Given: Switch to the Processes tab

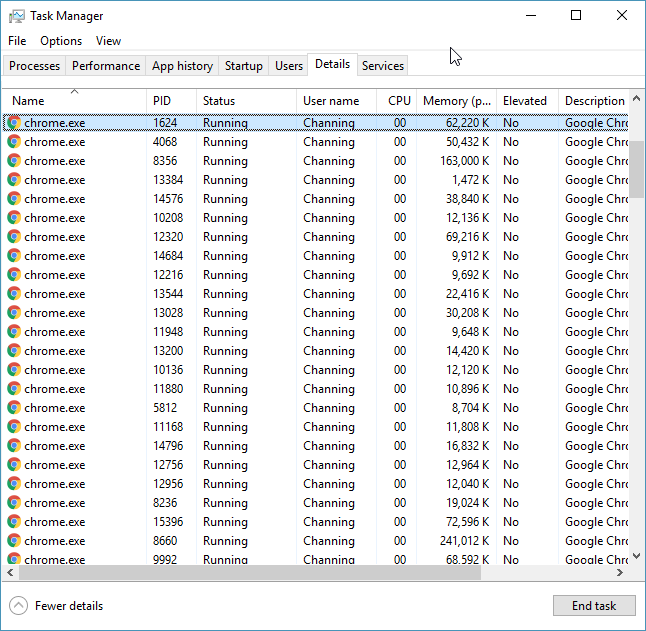Looking at the screenshot, I should coord(34,66).
